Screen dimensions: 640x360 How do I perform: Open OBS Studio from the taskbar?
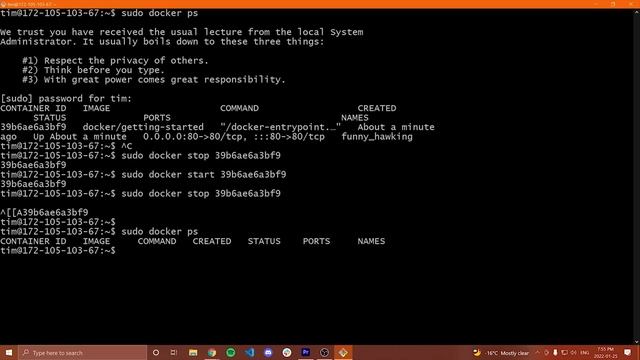click(x=324, y=353)
